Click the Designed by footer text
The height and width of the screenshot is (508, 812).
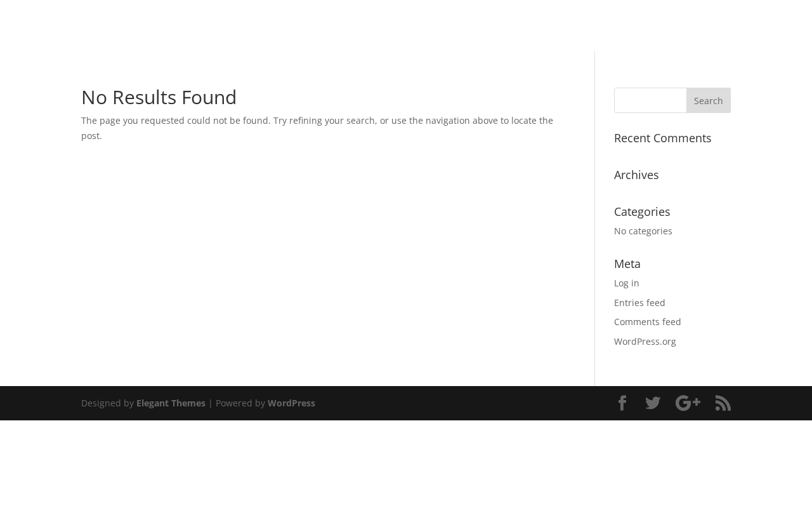click(107, 403)
